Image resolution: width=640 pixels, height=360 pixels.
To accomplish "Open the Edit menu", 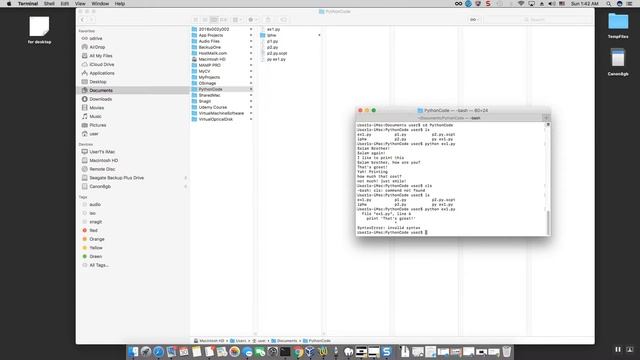I will tap(64, 4).
